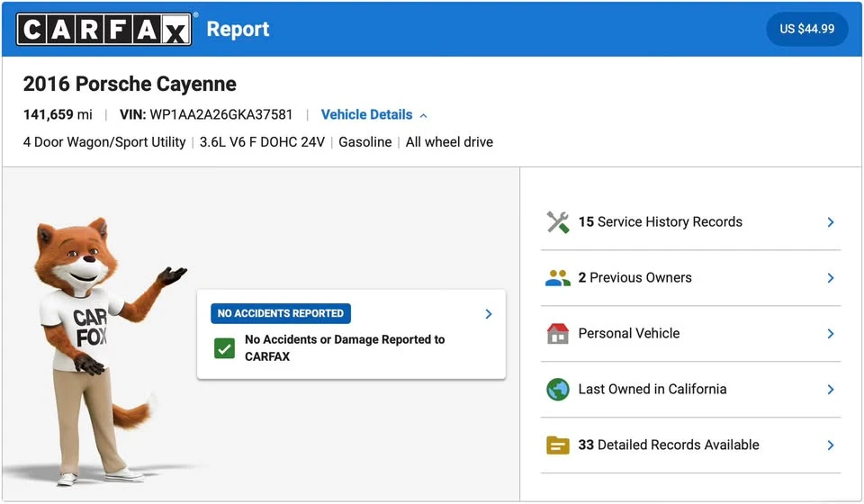Viewport: 864px width, 504px height.
Task: Click the '3.6L V6 F DOHC 24V' engine text
Action: click(x=262, y=142)
